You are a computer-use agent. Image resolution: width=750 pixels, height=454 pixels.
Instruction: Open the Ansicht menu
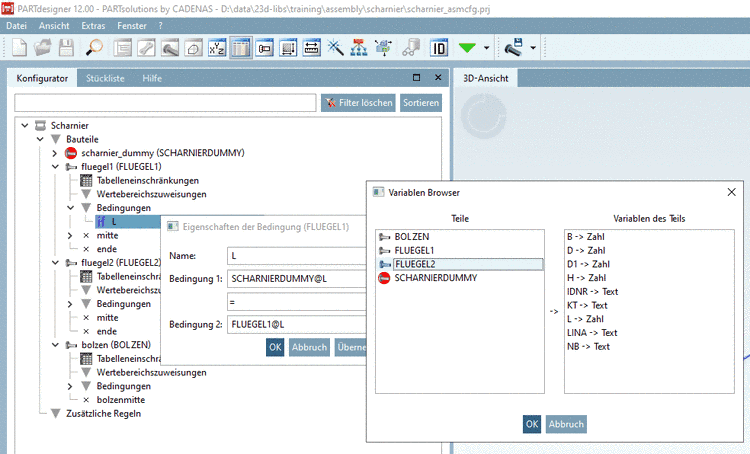(54, 26)
